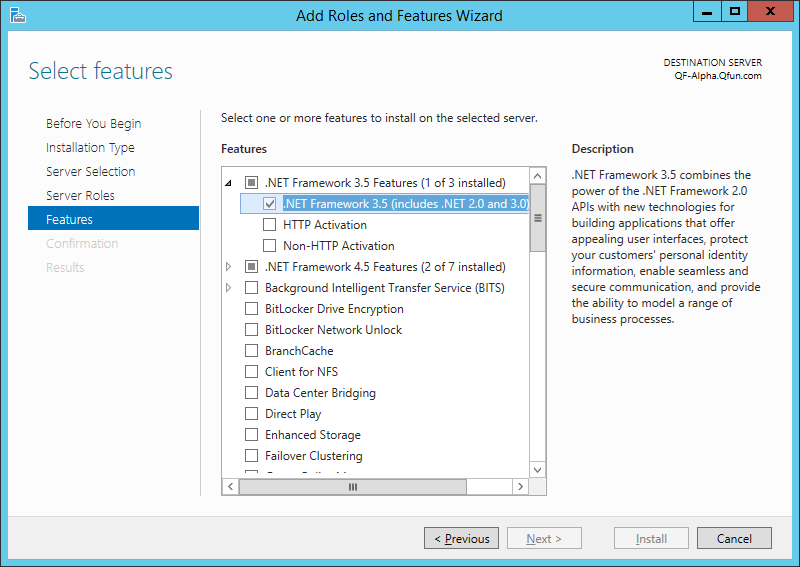Cancel the wizard
Screen dimensions: 800x567
tap(734, 539)
